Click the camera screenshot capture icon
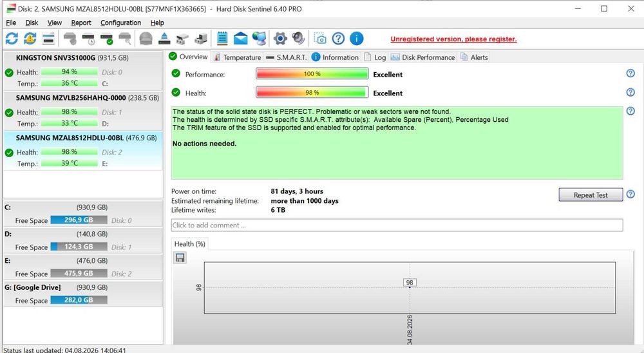 pyautogui.click(x=320, y=39)
